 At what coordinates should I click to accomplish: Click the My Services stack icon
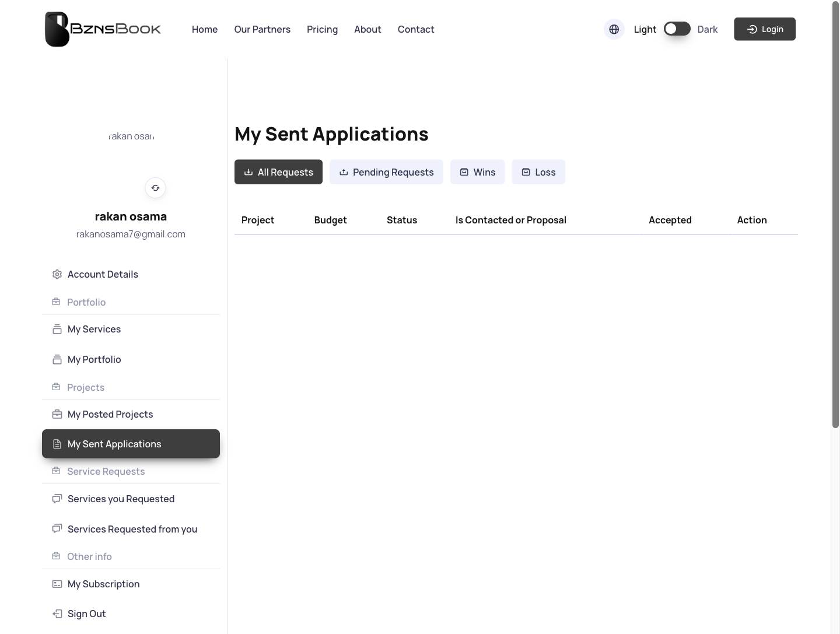tap(57, 329)
